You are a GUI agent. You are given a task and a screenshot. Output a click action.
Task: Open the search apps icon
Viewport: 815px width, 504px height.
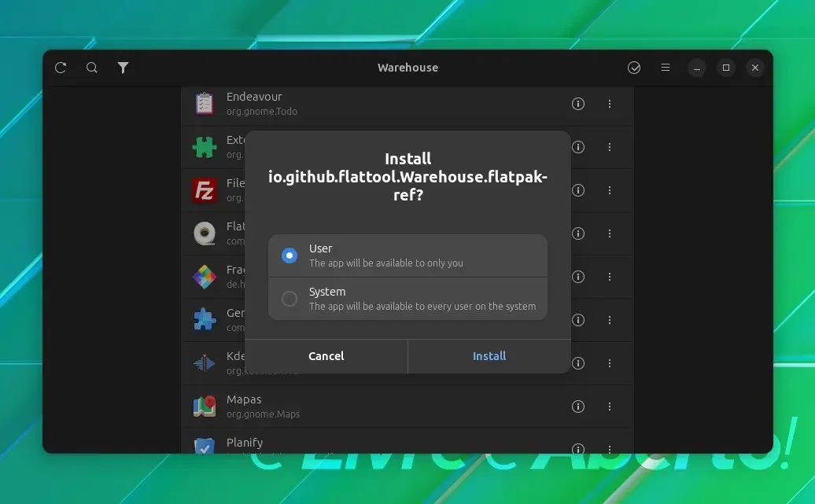(x=92, y=68)
